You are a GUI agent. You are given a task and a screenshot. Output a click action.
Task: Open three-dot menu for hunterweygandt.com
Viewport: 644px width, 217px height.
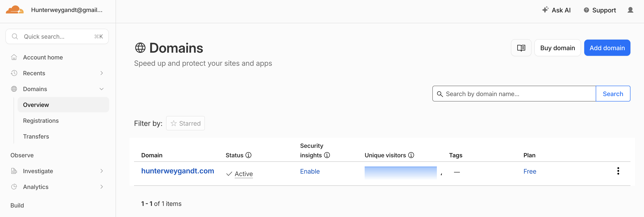[x=618, y=171]
